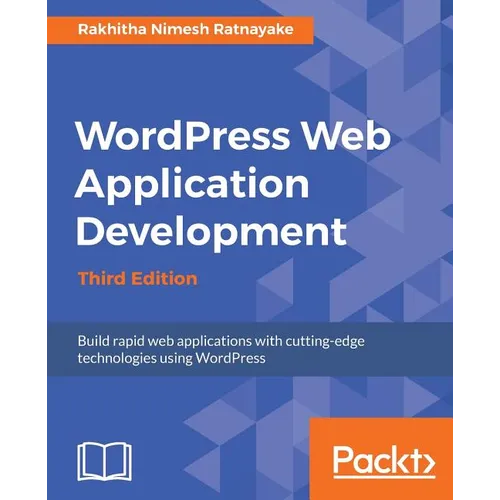This screenshot has width=500, height=500.
Task: Click the title word 'Development'
Action: [212, 234]
